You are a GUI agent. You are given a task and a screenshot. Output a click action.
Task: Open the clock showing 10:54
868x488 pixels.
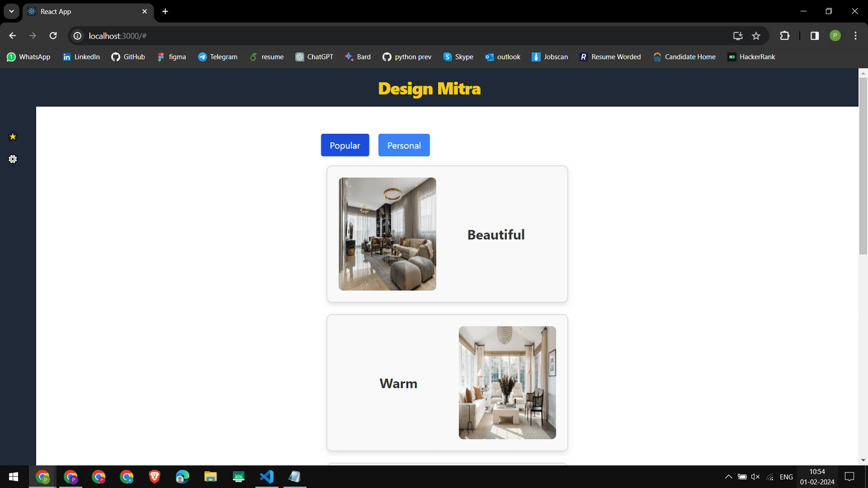(x=817, y=477)
